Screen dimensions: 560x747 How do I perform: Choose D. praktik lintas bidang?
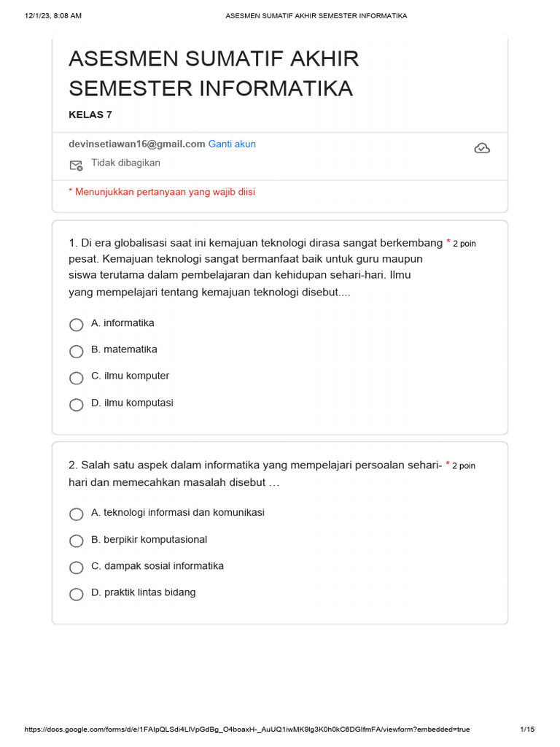tap(77, 595)
